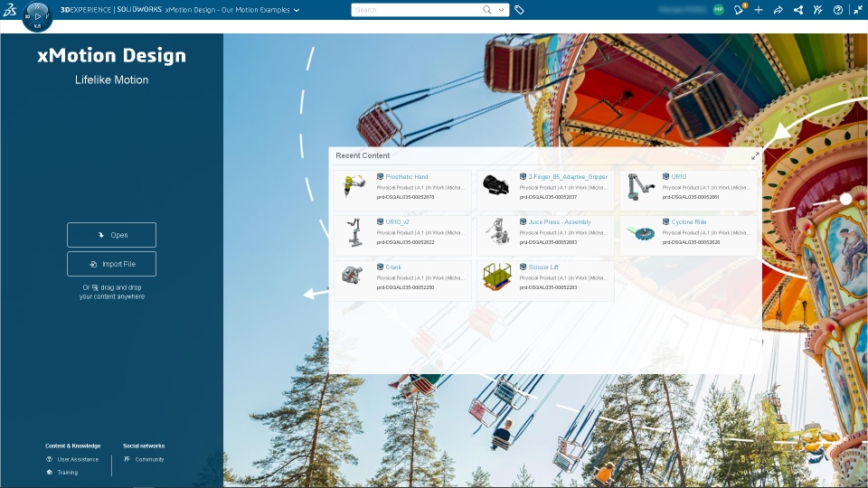Open the Prosthetic Hand product link
The image size is (868, 488).
[407, 177]
